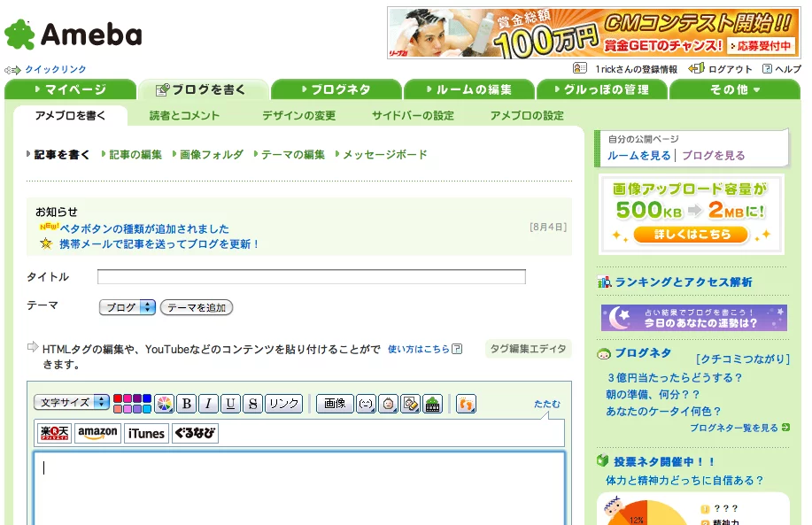Insert an emoticon with the kaomoji face button

(366, 404)
